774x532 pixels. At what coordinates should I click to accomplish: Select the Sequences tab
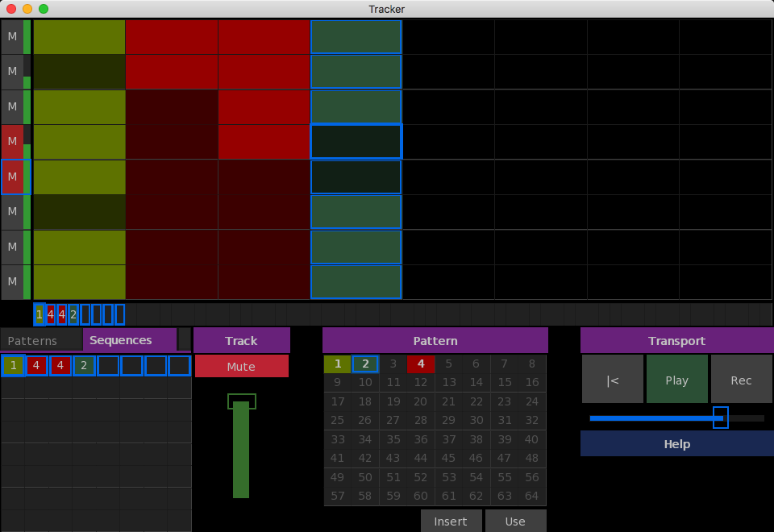tap(129, 340)
